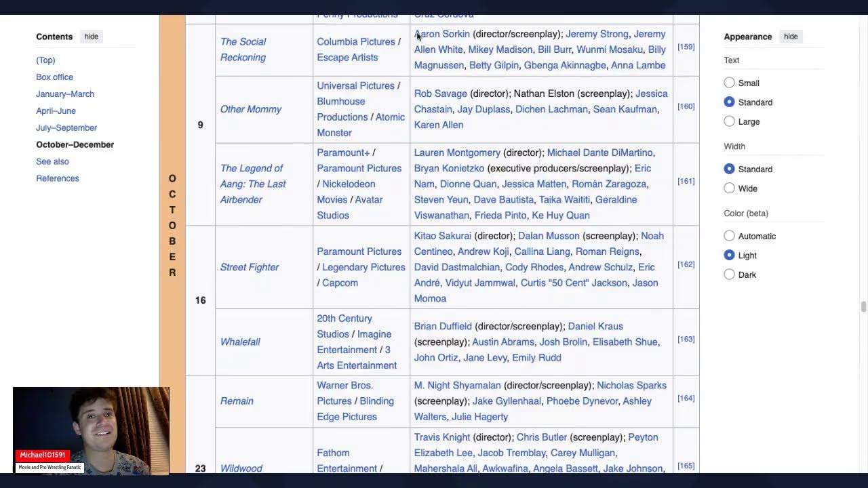
Task: Click 20th Century Studios link
Action: (x=344, y=326)
